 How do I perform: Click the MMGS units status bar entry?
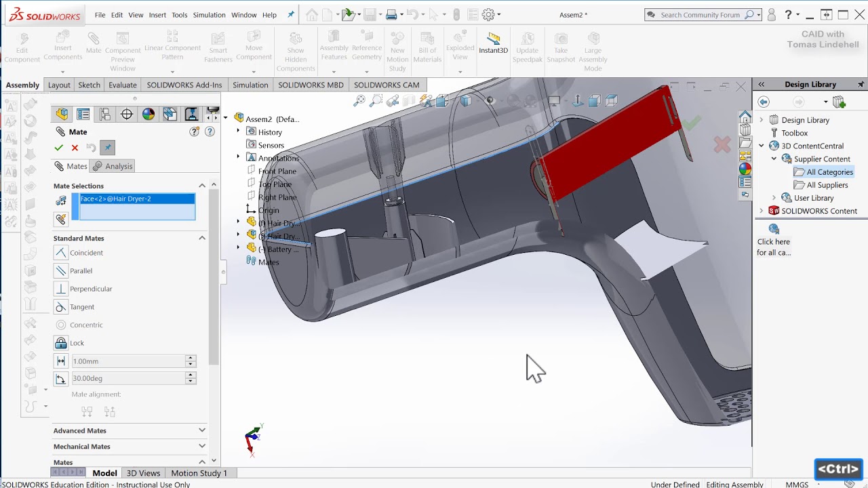[797, 485]
